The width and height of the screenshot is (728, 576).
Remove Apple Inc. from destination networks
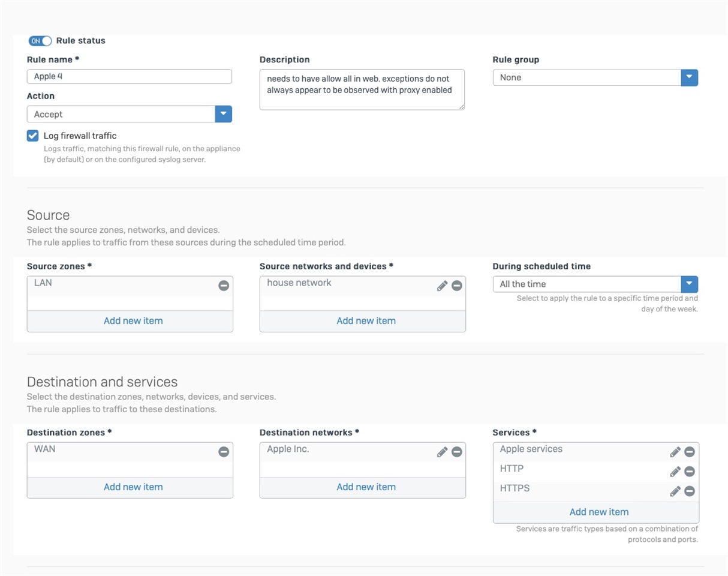[x=457, y=452]
